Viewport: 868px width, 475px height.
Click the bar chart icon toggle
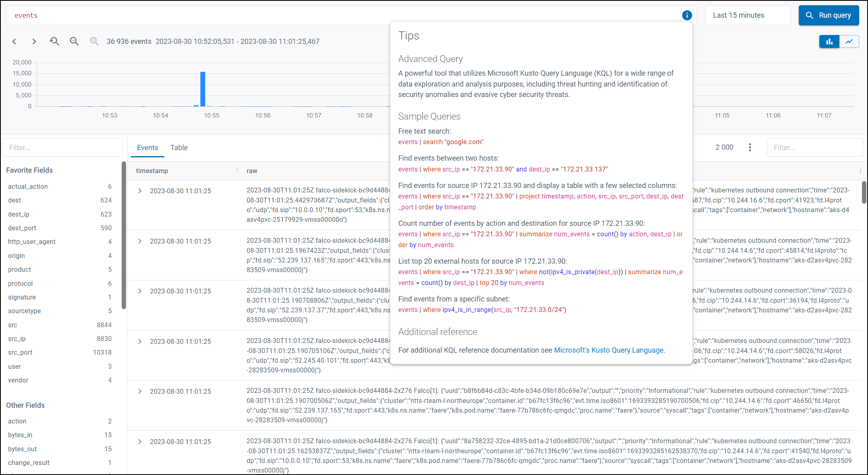pos(829,41)
